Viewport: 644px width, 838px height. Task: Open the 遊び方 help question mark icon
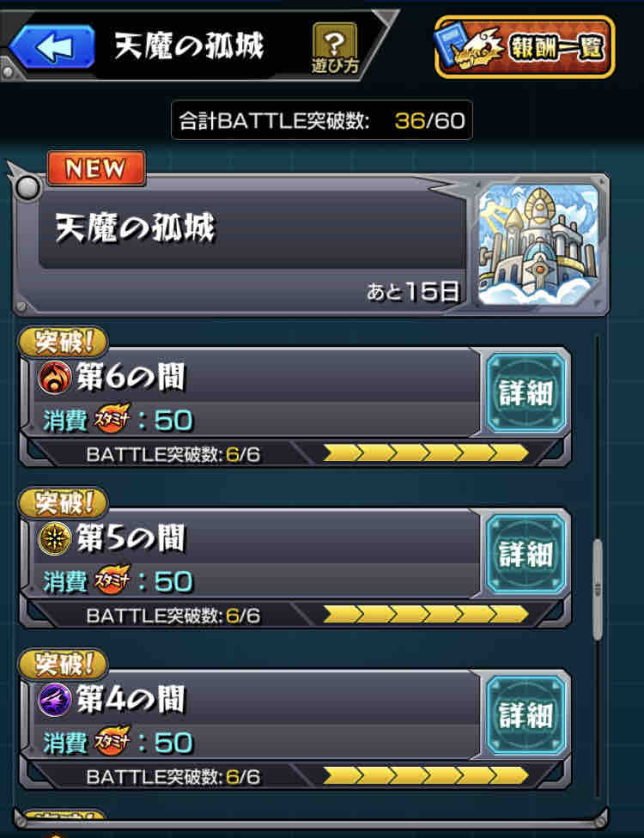click(335, 47)
